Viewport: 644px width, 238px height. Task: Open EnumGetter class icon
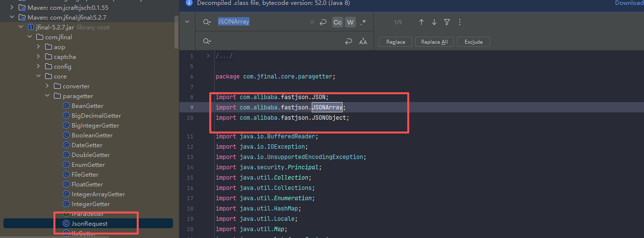[x=66, y=164]
